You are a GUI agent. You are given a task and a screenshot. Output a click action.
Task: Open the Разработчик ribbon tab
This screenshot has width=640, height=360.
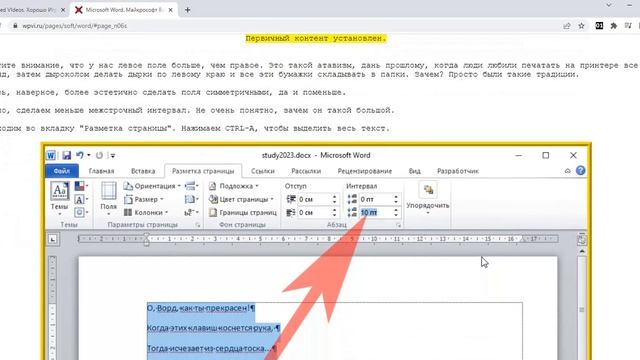click(x=458, y=171)
